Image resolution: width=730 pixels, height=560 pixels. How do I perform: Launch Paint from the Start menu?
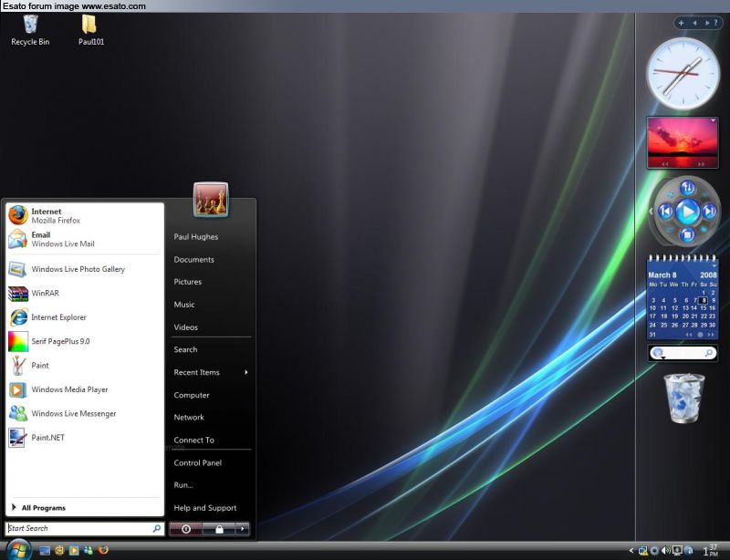coord(85,366)
